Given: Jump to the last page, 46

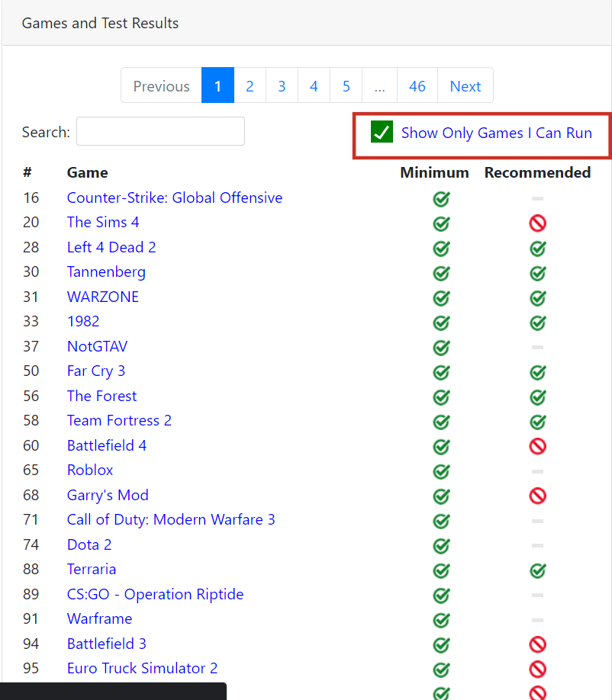Looking at the screenshot, I should tap(417, 85).
